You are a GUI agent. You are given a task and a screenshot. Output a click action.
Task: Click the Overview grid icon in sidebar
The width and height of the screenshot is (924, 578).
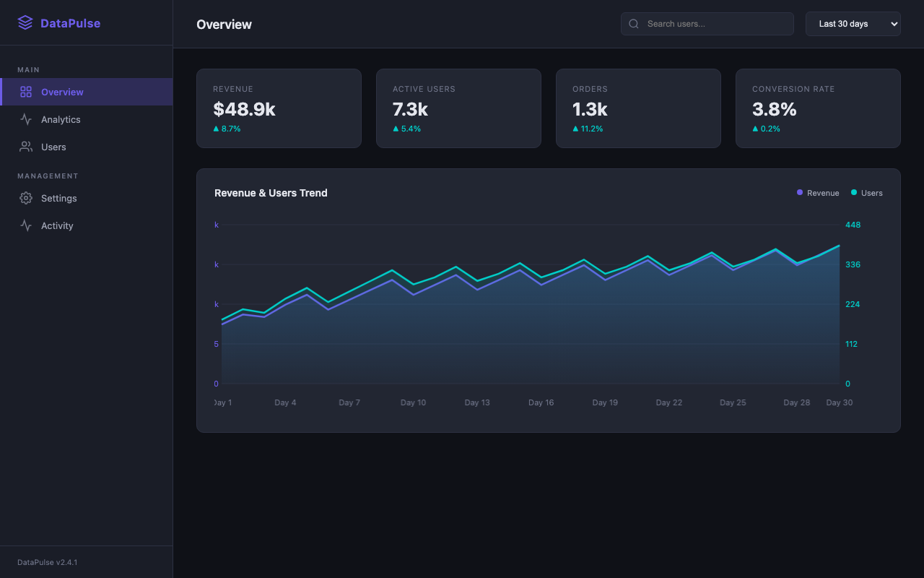coord(26,92)
